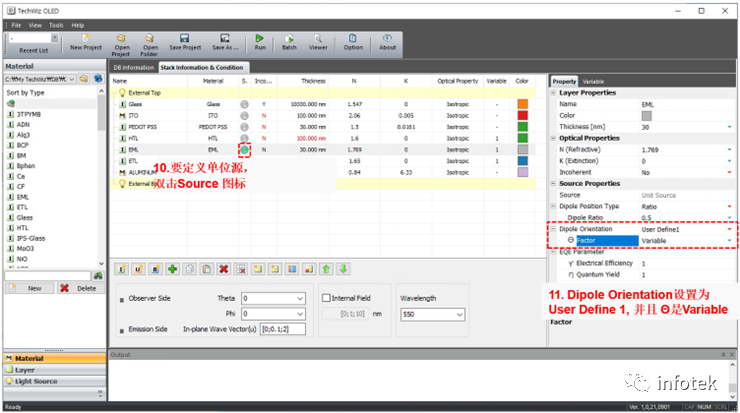Select the Material panel section

tap(54, 359)
